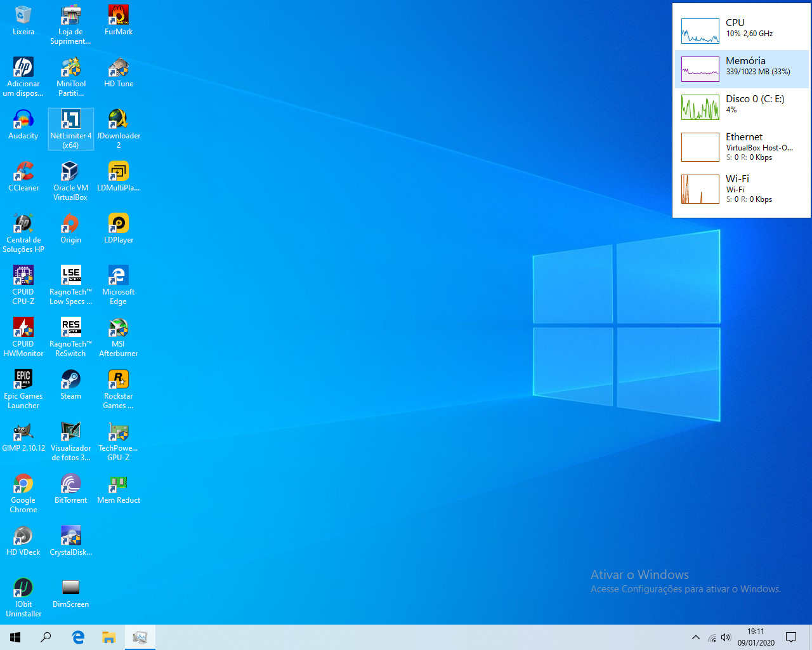This screenshot has width=812, height=650.
Task: Open the HP Adicionar um dispositivo icon
Action: pos(23,77)
